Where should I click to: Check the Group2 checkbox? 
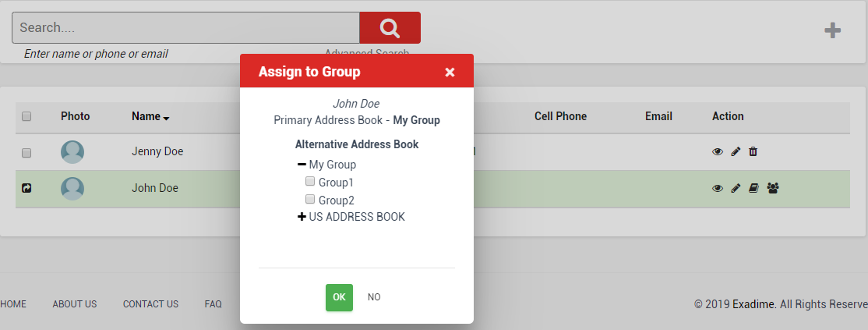[310, 199]
